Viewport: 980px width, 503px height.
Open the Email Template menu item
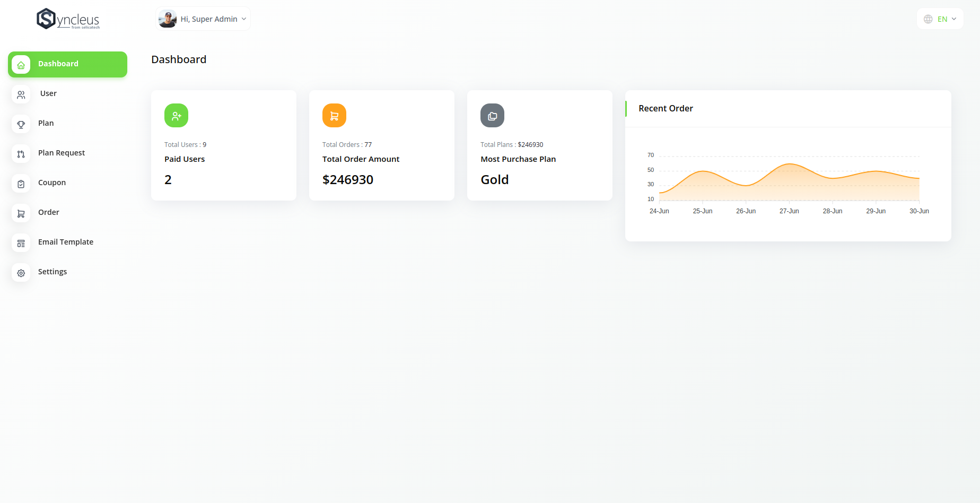point(66,242)
